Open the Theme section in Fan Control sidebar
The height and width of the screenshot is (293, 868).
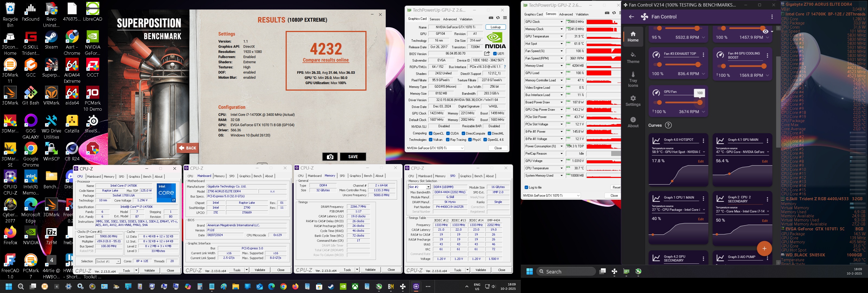633,58
